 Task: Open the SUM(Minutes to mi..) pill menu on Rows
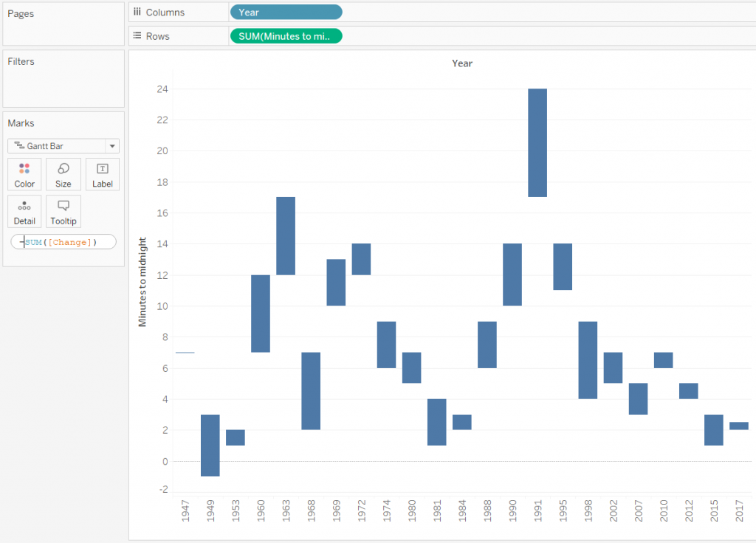click(336, 35)
